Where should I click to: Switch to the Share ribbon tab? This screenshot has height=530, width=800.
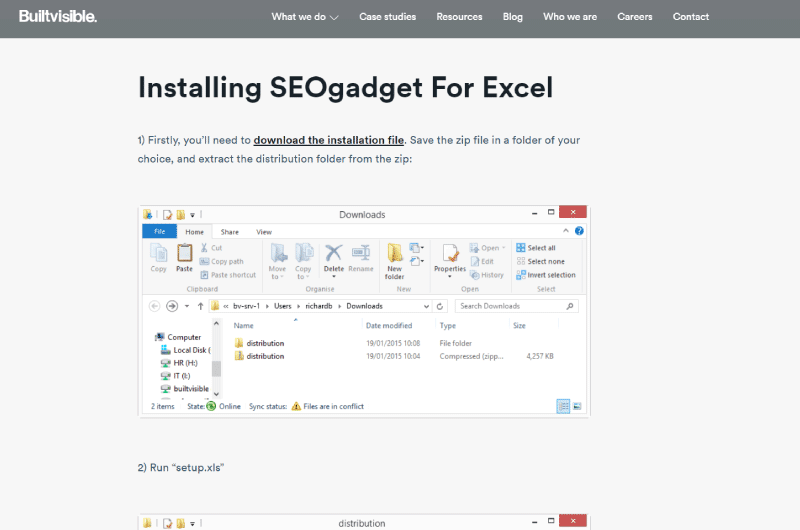pos(230,232)
